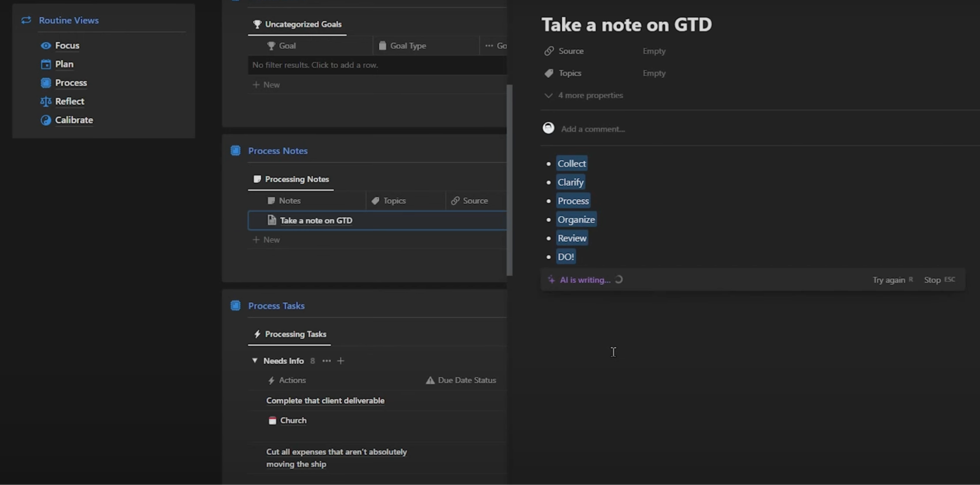Collapse the Needs Info group
Image resolution: width=980 pixels, height=485 pixels.
(254, 360)
